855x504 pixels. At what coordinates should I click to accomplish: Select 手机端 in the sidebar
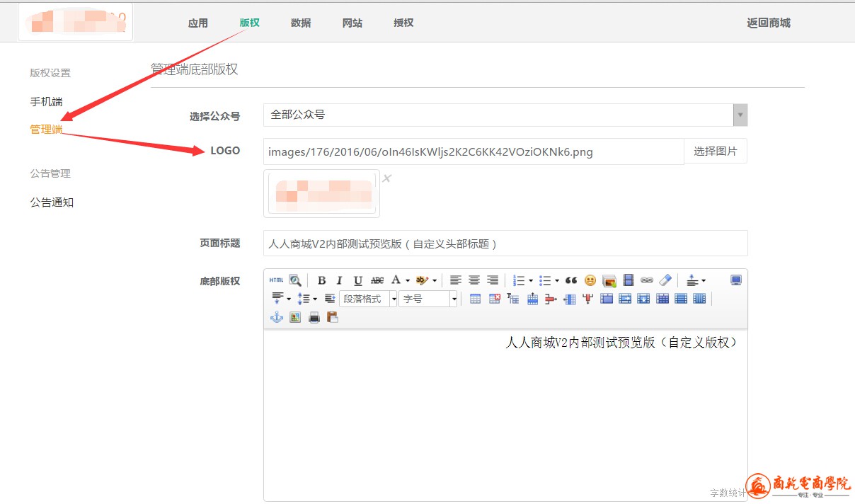point(46,102)
